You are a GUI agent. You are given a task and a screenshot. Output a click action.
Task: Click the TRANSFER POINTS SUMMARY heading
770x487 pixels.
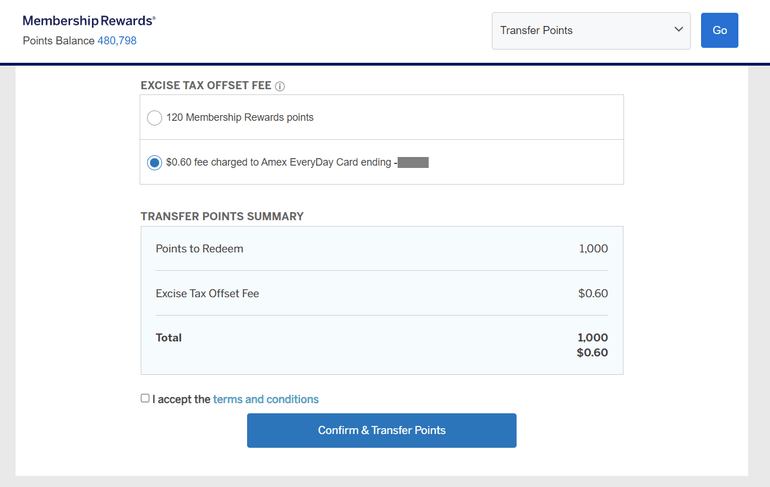222,216
